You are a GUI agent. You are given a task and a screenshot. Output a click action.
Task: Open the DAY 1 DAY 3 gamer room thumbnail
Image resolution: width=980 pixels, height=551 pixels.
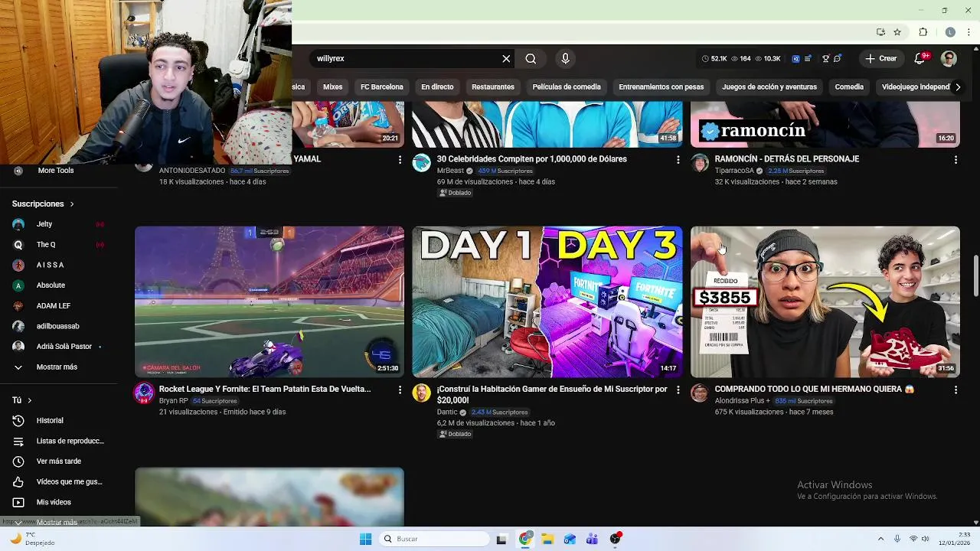pos(547,302)
